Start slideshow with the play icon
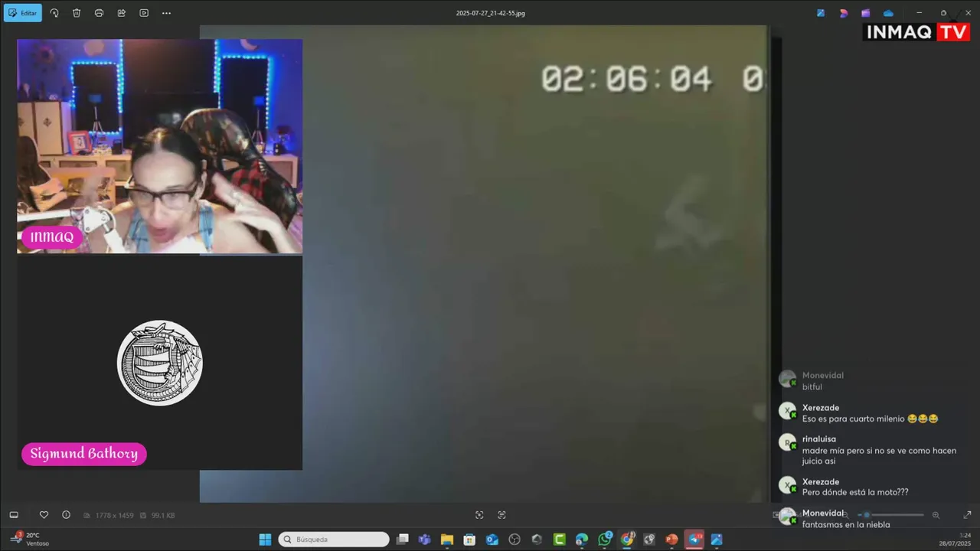The image size is (980, 551). pos(144,13)
